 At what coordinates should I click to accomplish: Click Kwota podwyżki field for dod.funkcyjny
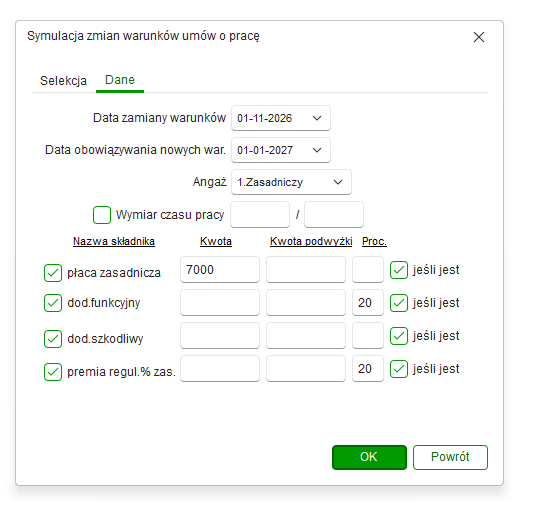pos(306,303)
